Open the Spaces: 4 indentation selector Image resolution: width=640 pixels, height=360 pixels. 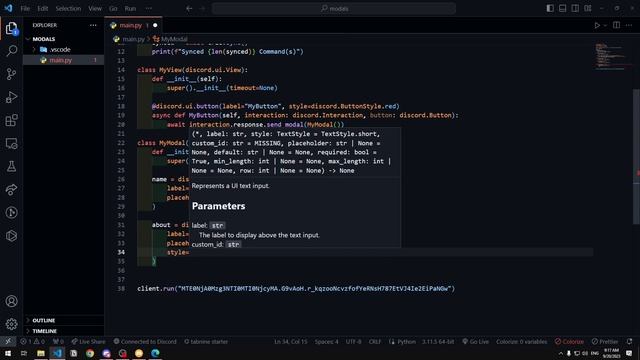(327, 342)
